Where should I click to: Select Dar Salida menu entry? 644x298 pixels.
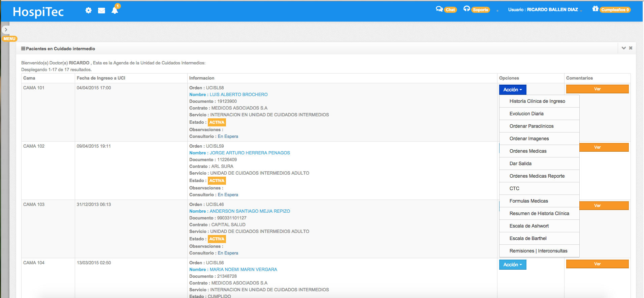tap(520, 163)
